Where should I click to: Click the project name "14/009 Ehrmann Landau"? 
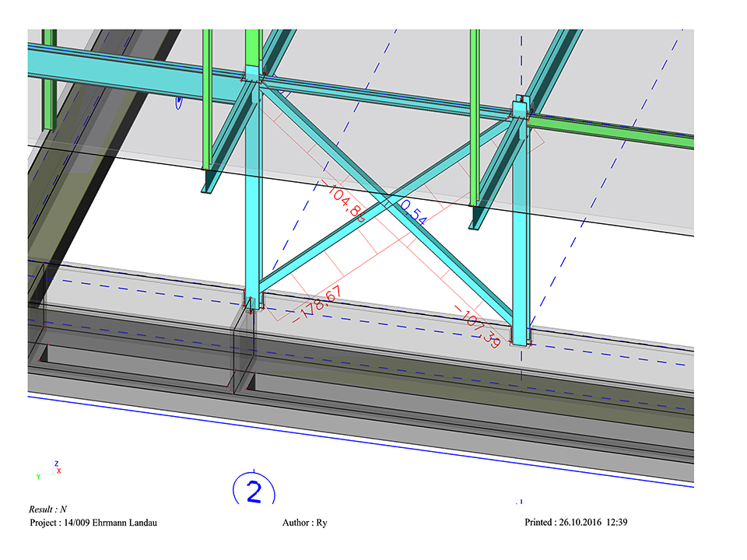93,523
